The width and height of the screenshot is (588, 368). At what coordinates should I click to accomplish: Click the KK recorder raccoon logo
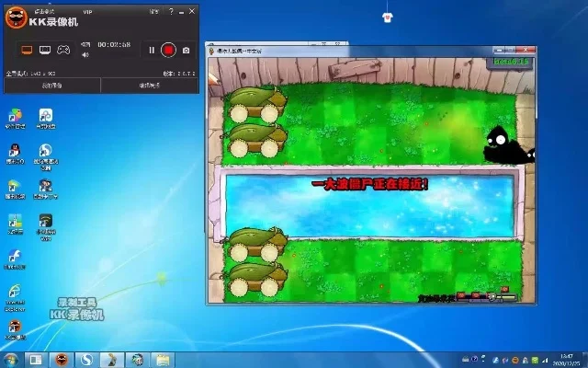point(17,17)
